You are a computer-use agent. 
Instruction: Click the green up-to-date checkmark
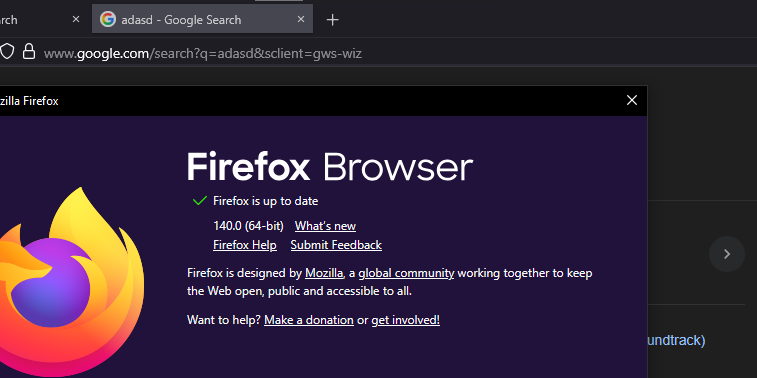tap(199, 201)
